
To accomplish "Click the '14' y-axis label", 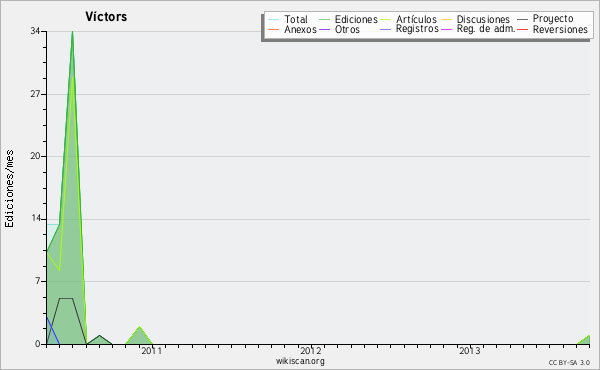I will pyautogui.click(x=35, y=218).
